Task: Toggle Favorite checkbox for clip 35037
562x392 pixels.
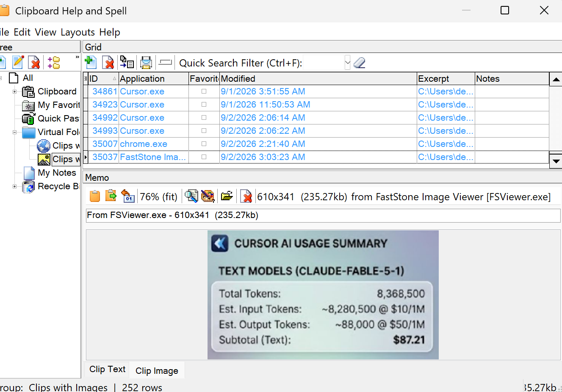Action: [204, 157]
